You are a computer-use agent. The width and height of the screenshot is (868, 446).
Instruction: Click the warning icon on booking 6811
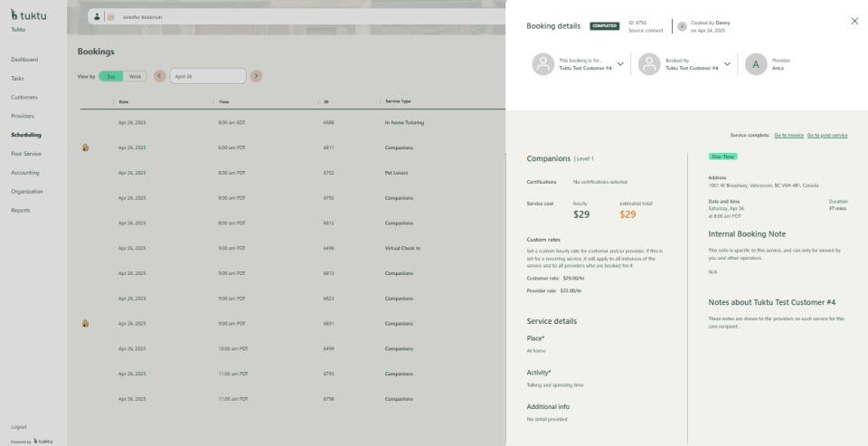pos(85,147)
